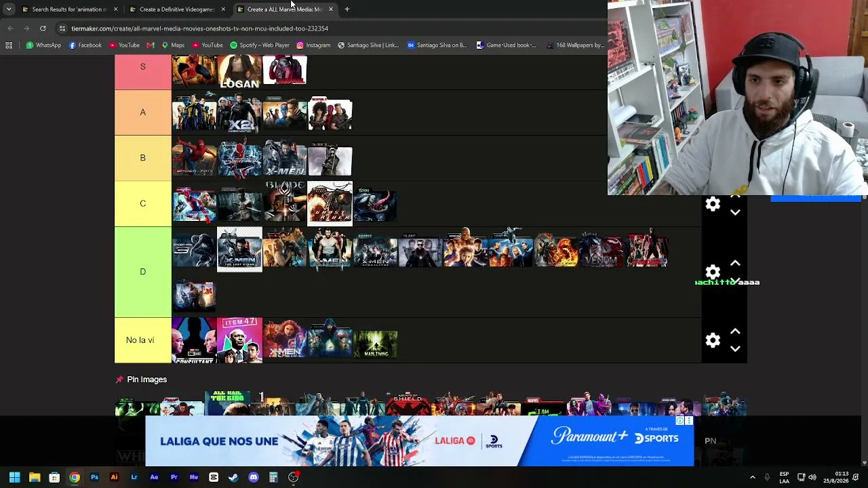This screenshot has width=868, height=488.
Task: Close the 'Search Results for animation' tab
Action: click(115, 9)
